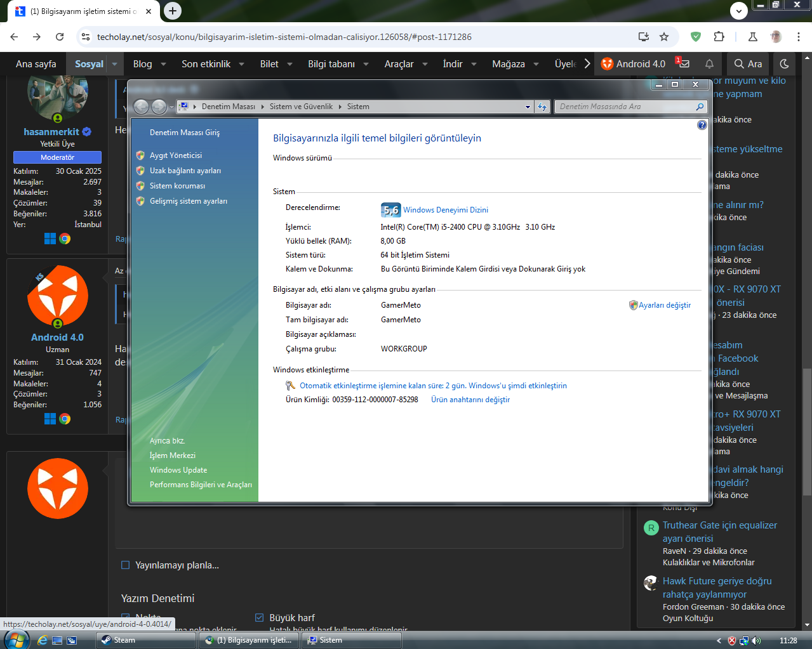
Task: Click Windows Start orb
Action: click(15, 639)
